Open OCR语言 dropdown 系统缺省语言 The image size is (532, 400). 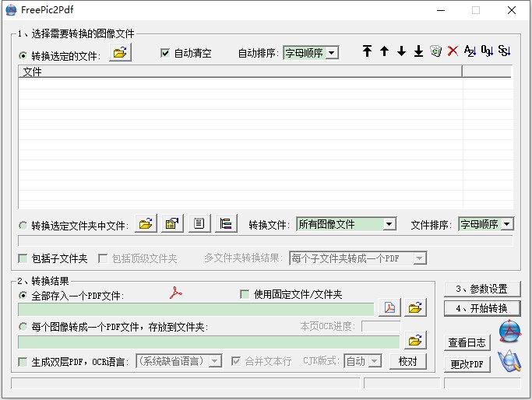pos(179,361)
